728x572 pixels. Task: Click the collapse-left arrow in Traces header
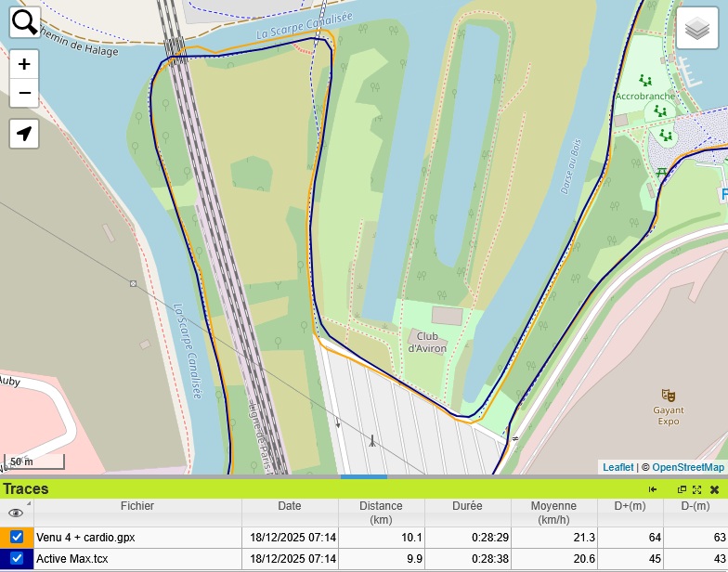(653, 489)
